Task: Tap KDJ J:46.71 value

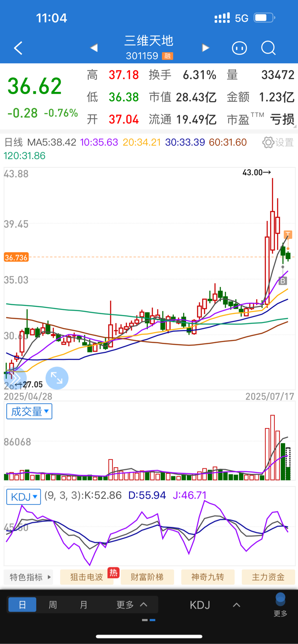Action: pyautogui.click(x=190, y=495)
